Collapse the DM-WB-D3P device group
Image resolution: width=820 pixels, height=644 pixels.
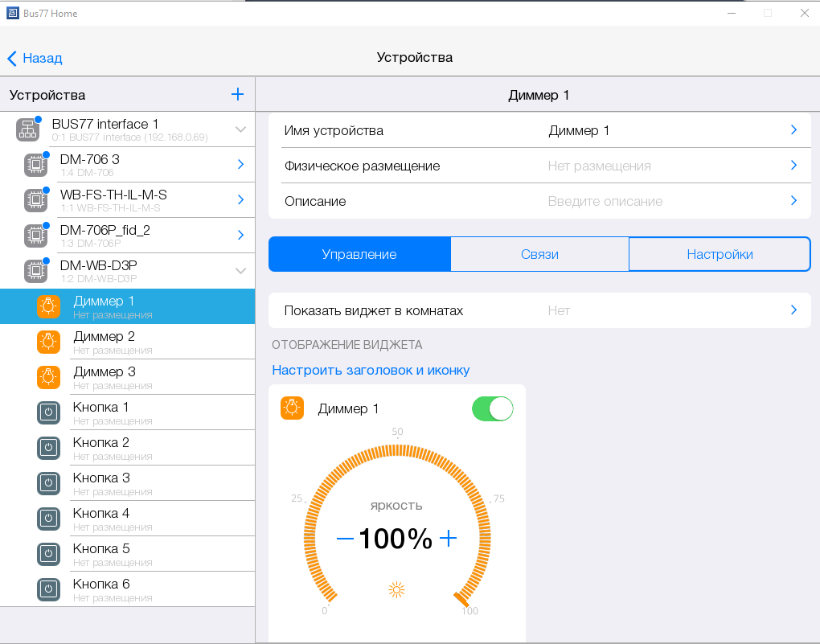click(x=240, y=271)
